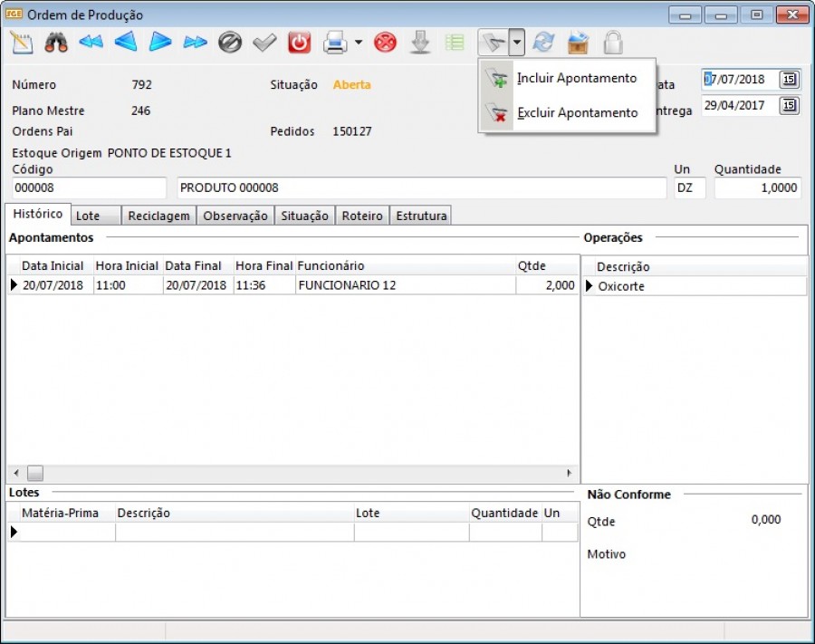Image resolution: width=815 pixels, height=644 pixels.
Task: Open calendar for the 07/07/2018 date
Action: 789,80
